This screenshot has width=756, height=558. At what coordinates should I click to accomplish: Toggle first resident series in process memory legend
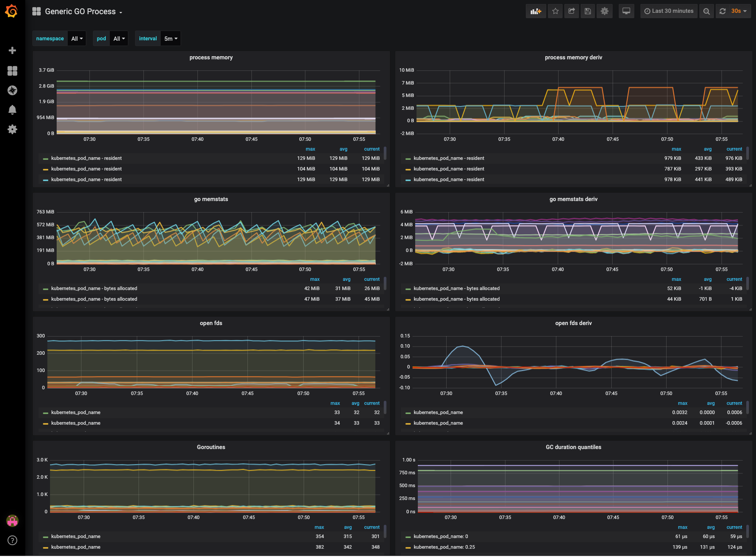coord(86,158)
